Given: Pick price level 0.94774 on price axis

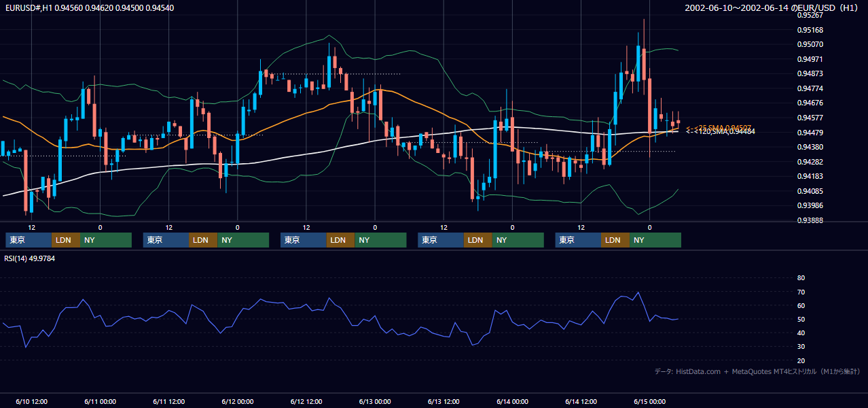Looking at the screenshot, I should pos(811,88).
